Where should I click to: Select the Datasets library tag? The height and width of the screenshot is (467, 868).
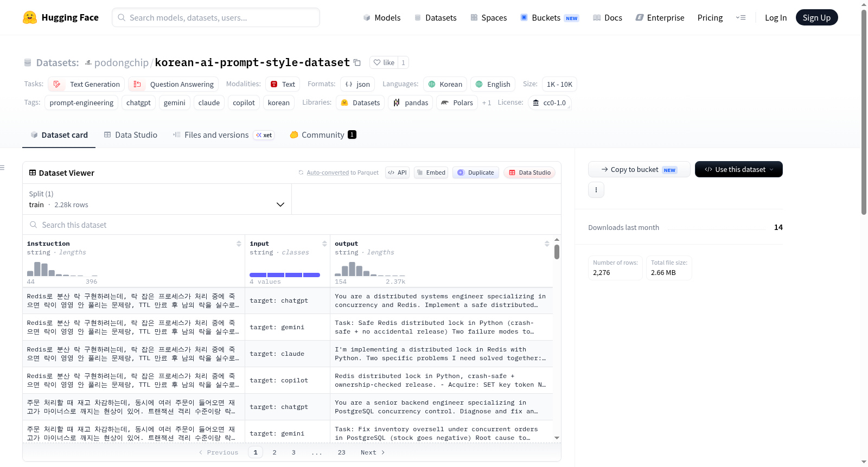[x=360, y=103]
